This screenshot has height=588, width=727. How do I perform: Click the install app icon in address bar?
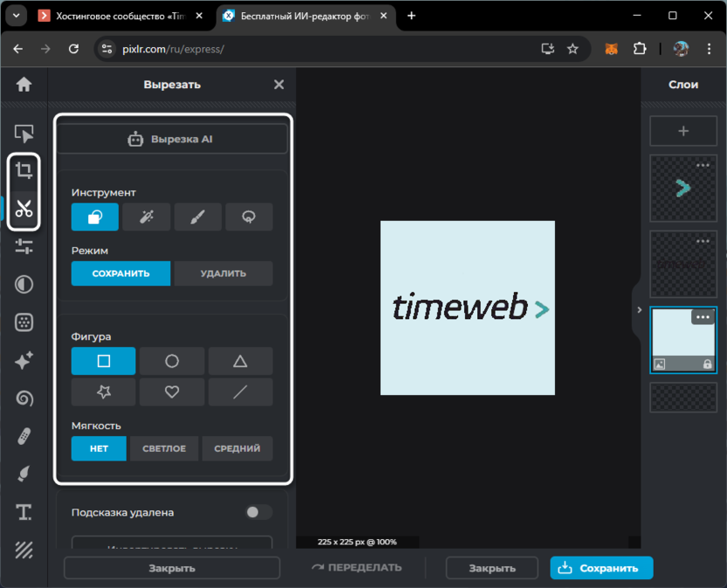pos(548,49)
